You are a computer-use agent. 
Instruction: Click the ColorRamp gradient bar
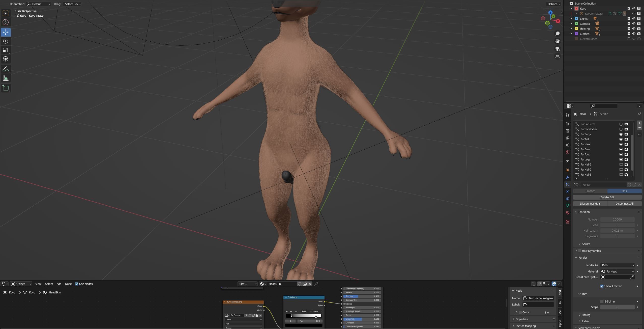[304, 316]
